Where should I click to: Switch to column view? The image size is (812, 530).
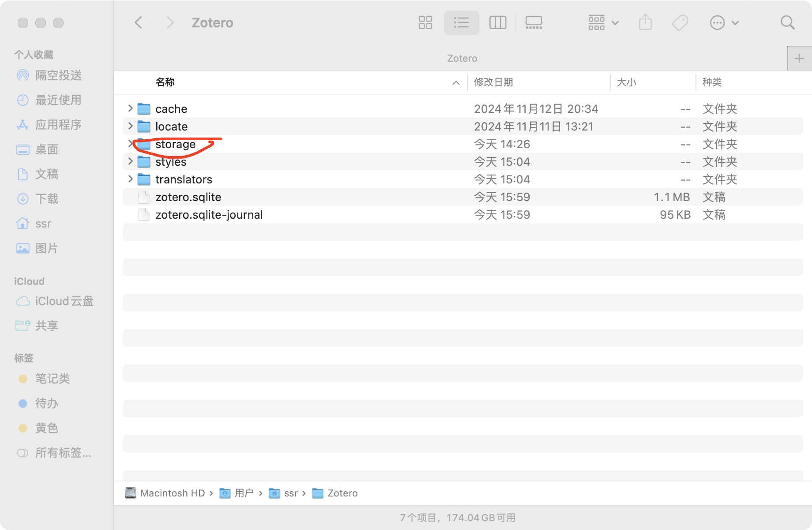[x=498, y=22]
